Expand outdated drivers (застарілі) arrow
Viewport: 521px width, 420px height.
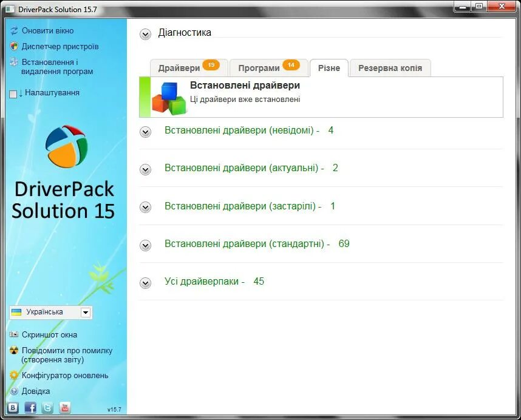(145, 207)
